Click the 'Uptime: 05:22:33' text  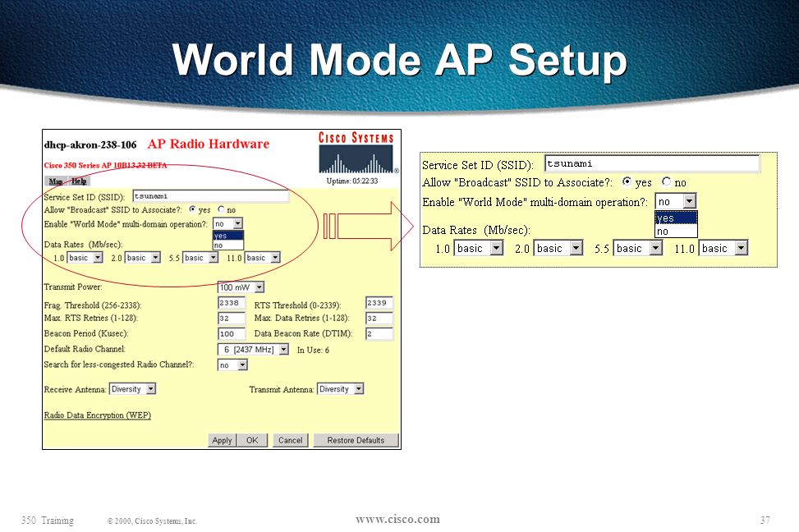click(352, 181)
